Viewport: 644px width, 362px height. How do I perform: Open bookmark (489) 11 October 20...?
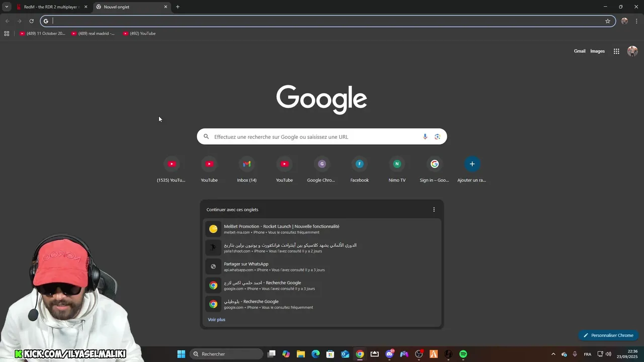click(x=42, y=34)
